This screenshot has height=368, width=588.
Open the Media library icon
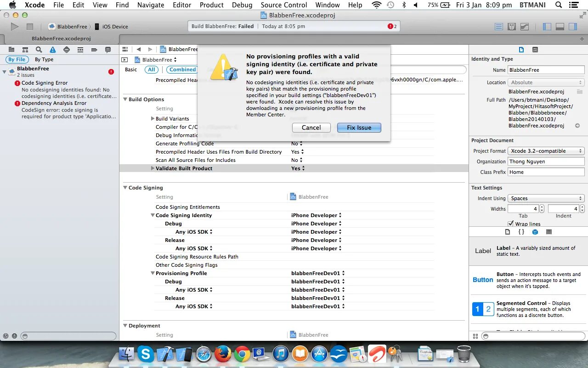click(549, 232)
